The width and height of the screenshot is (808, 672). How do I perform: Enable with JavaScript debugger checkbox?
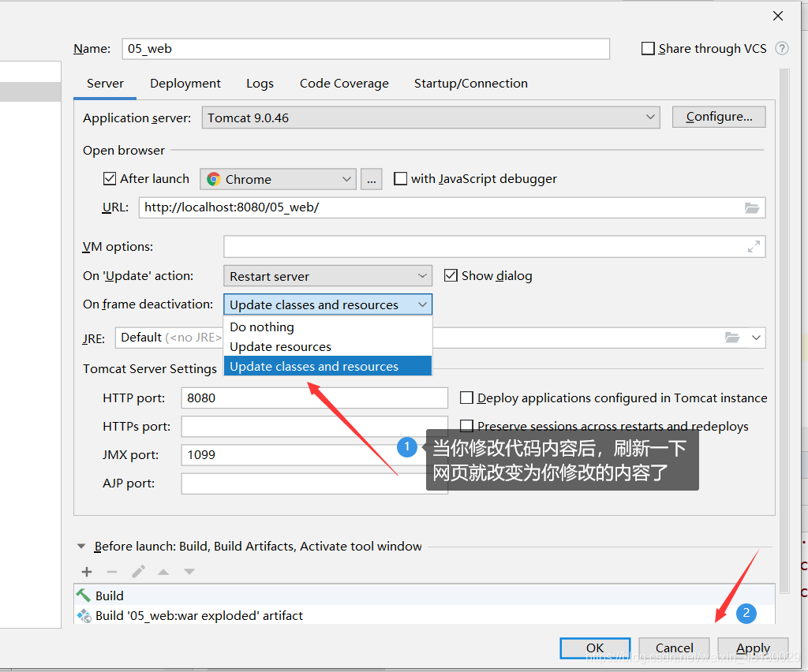[x=400, y=179]
